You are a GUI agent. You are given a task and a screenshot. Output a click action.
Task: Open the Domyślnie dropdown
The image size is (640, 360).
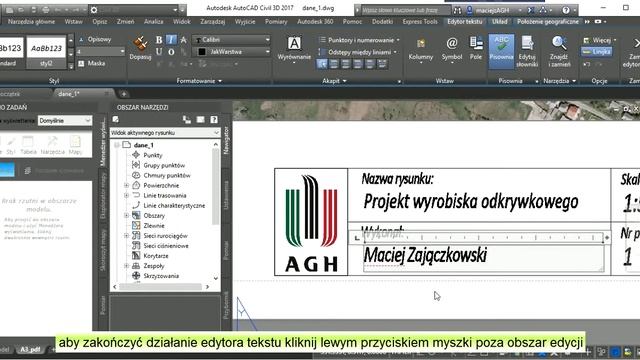pos(64,120)
